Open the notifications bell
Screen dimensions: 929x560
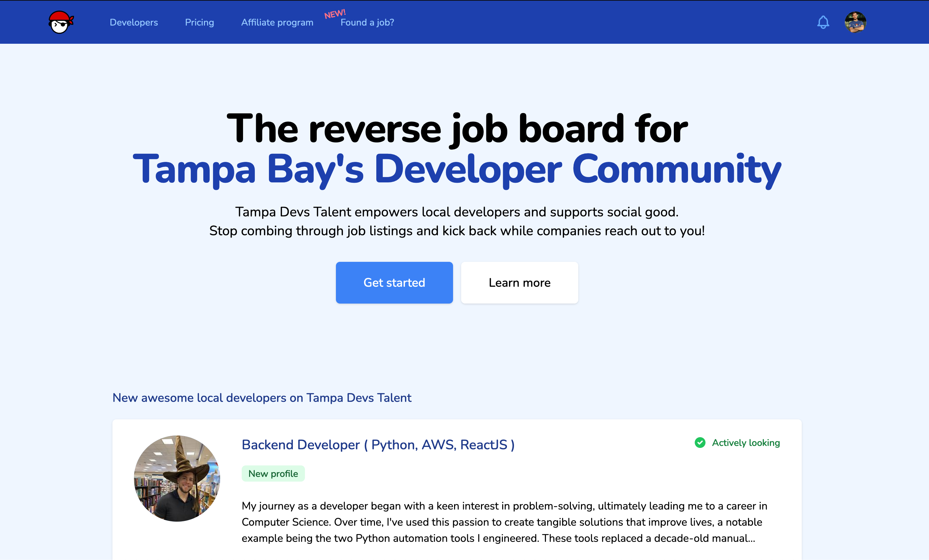click(823, 22)
